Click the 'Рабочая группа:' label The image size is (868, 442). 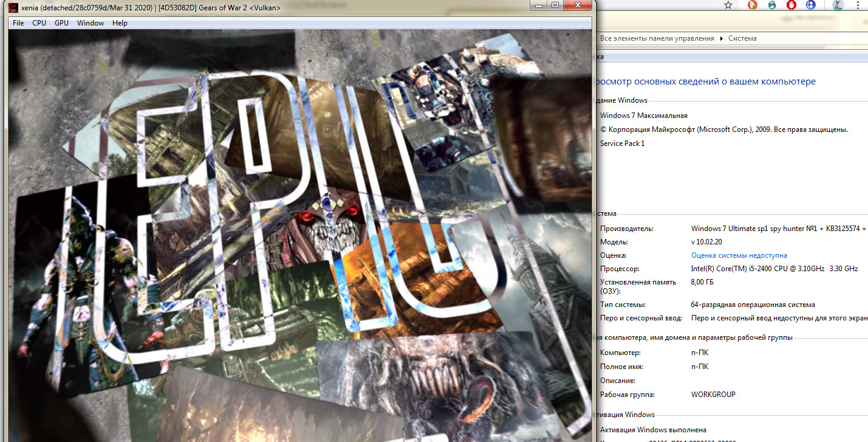pos(627,395)
